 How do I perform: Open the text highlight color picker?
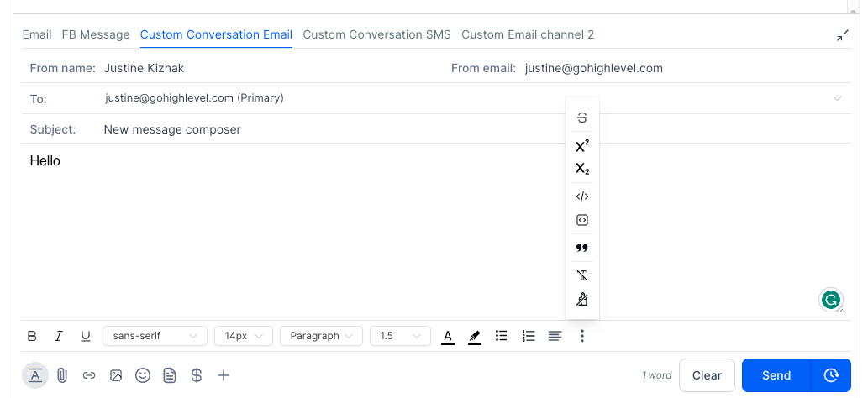coord(475,336)
